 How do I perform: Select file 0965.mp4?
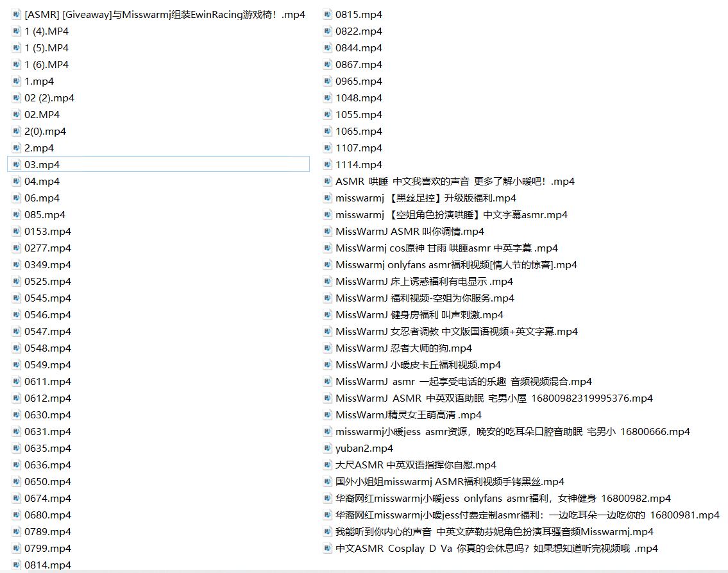pyautogui.click(x=359, y=81)
